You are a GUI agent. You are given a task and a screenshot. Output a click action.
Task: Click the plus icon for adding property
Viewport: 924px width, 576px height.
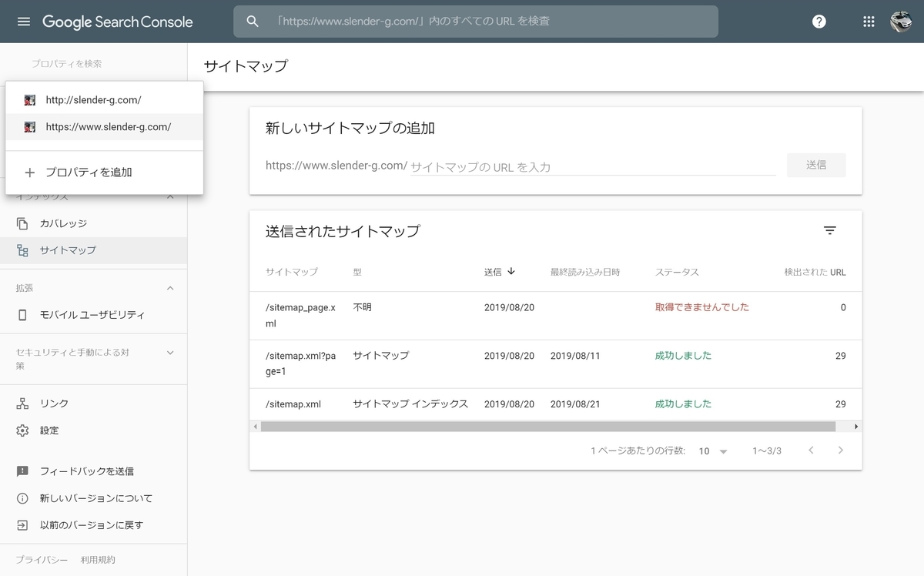click(x=30, y=172)
